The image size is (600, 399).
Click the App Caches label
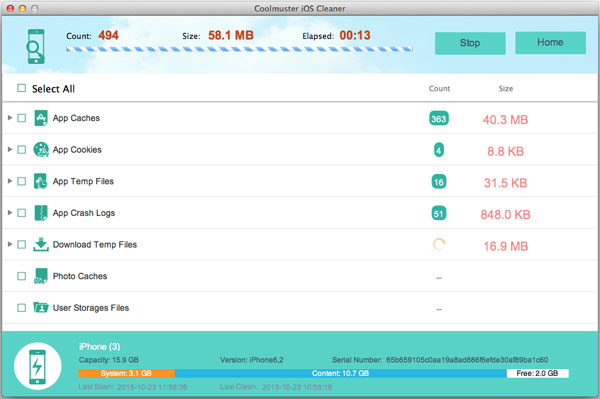76,118
